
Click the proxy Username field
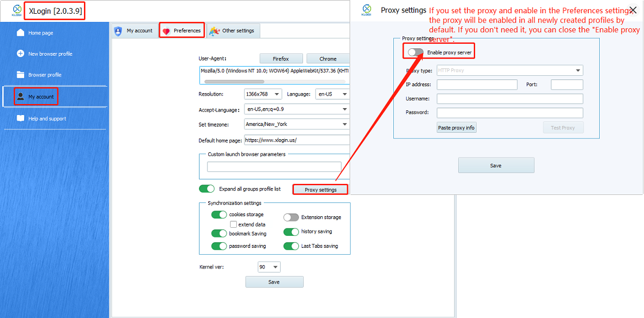[510, 98]
